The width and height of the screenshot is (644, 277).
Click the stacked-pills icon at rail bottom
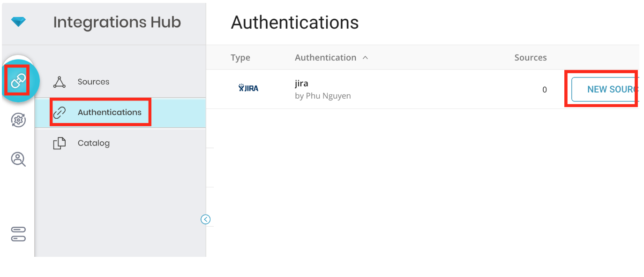point(18,233)
